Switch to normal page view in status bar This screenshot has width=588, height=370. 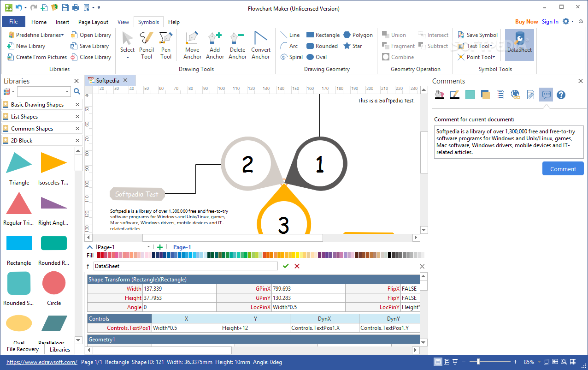point(439,362)
